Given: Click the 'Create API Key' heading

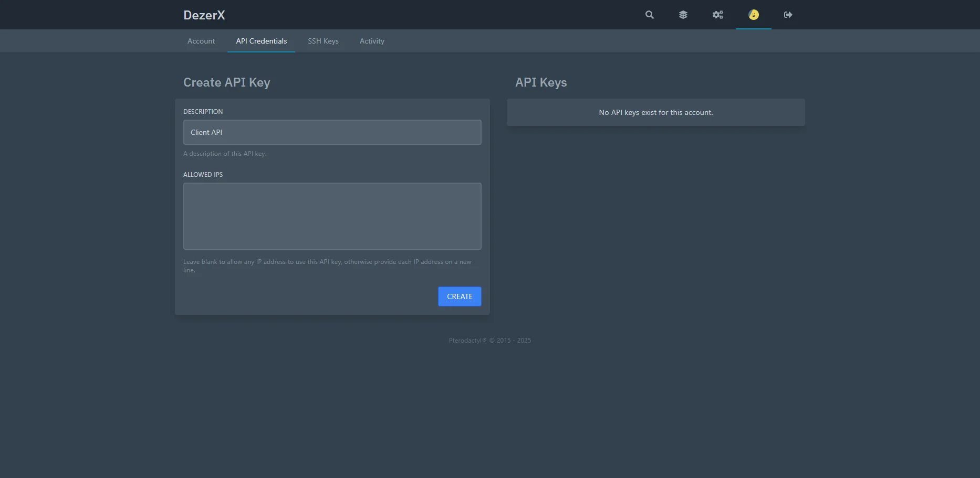Looking at the screenshot, I should tap(227, 82).
